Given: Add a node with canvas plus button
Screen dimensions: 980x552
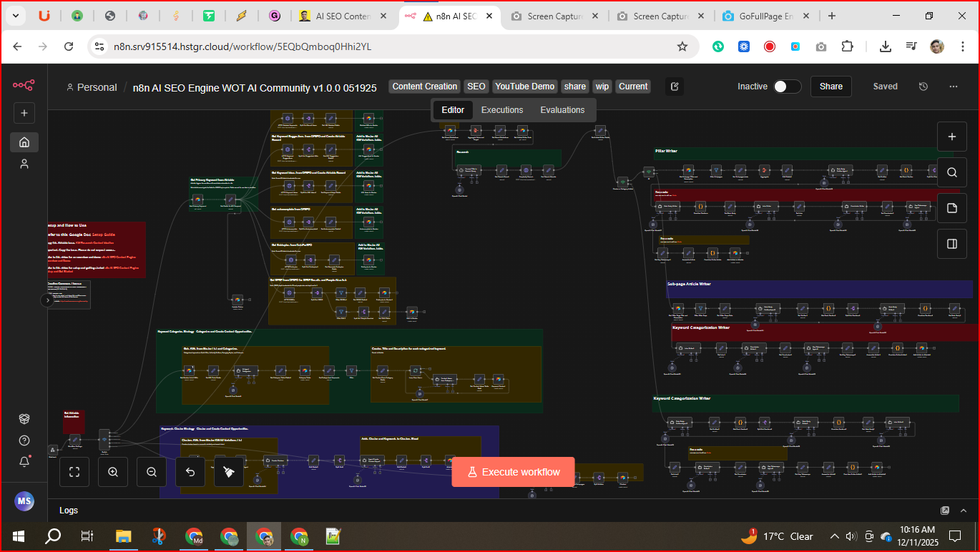Looking at the screenshot, I should [x=951, y=137].
